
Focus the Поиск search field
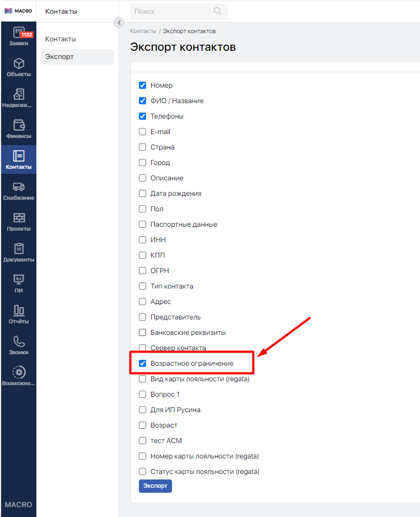click(x=171, y=11)
